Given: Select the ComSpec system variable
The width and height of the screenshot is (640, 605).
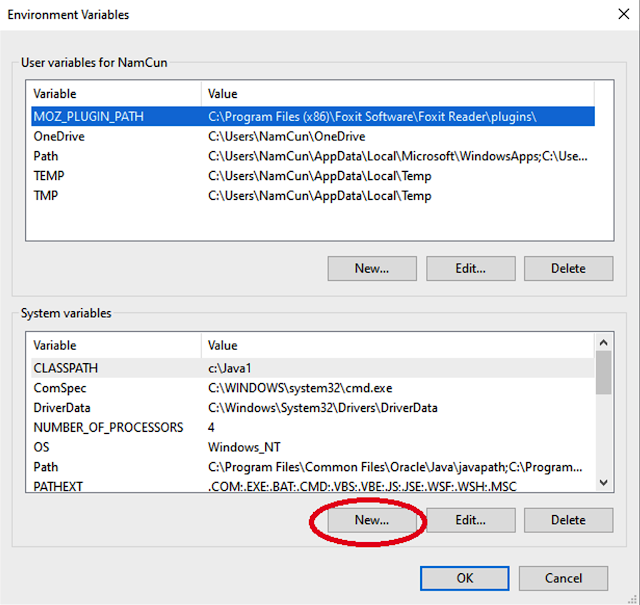Looking at the screenshot, I should [x=313, y=388].
